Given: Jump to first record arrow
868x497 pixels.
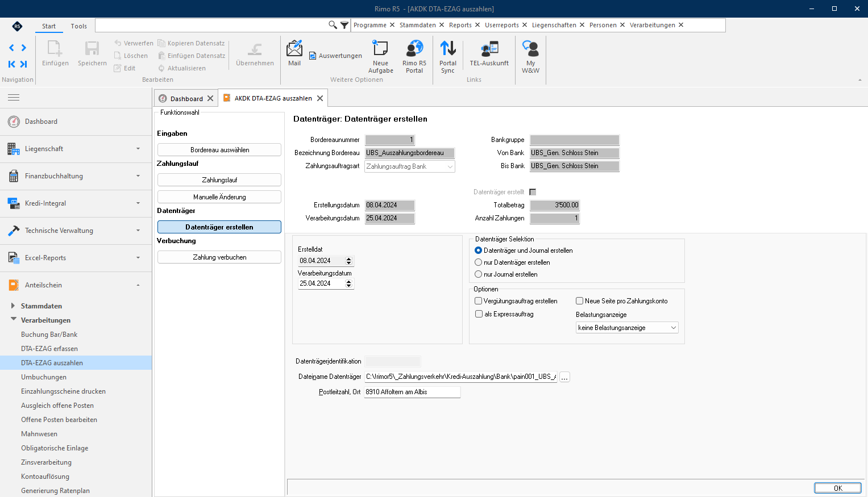Looking at the screenshot, I should [11, 64].
